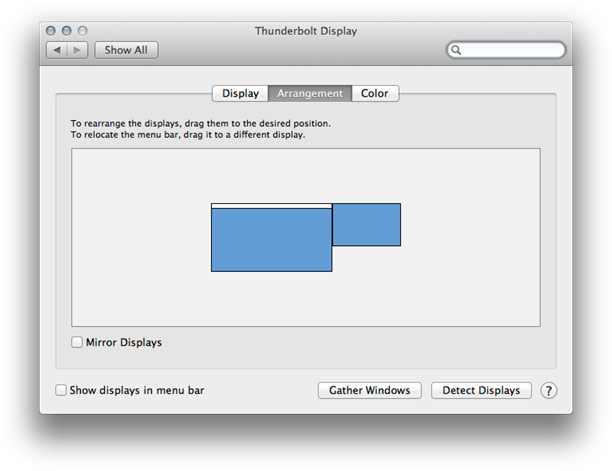Click the Gather Windows button
The height and width of the screenshot is (471, 612).
point(370,390)
